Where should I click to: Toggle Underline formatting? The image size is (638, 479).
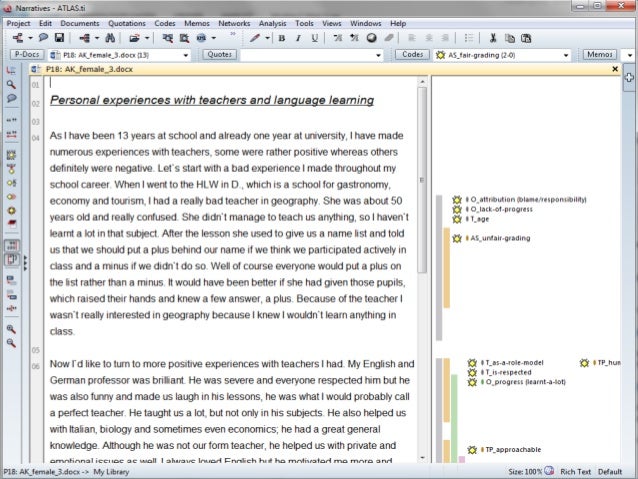click(x=315, y=38)
